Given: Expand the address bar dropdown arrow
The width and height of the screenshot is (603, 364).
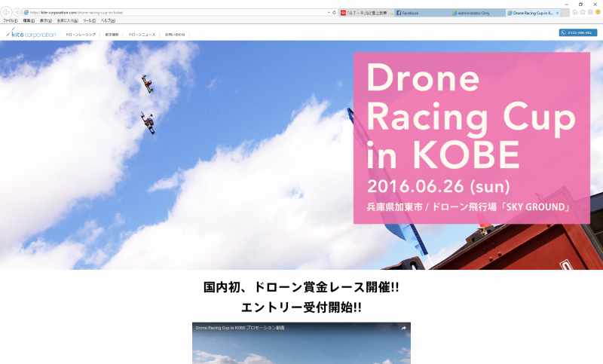Looking at the screenshot, I should (328, 13).
